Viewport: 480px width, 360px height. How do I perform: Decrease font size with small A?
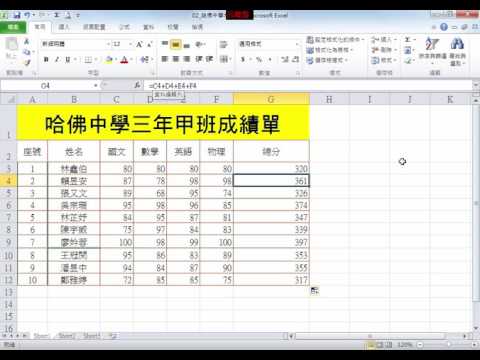click(150, 44)
